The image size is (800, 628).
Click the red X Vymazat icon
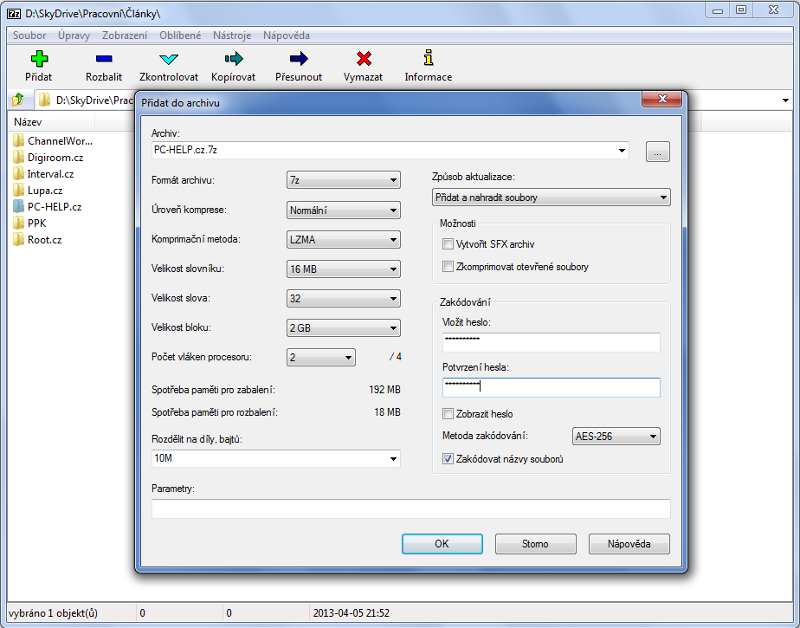point(363,60)
